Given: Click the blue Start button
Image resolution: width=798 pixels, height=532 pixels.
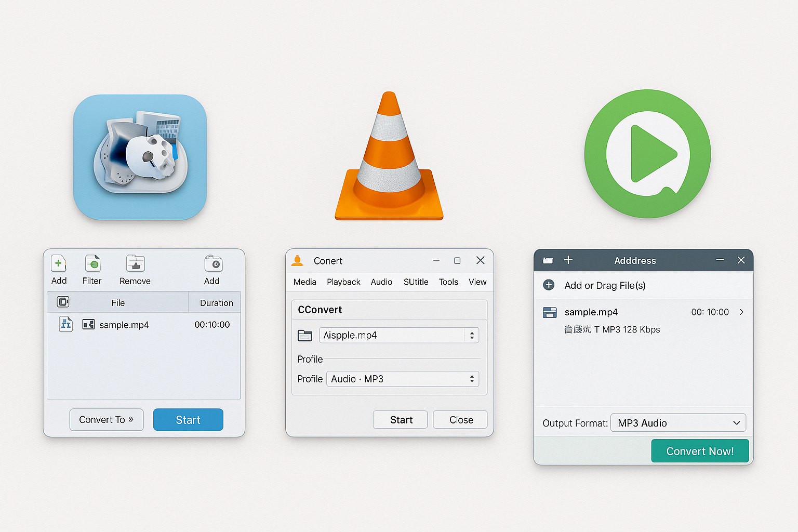Looking at the screenshot, I should [188, 419].
